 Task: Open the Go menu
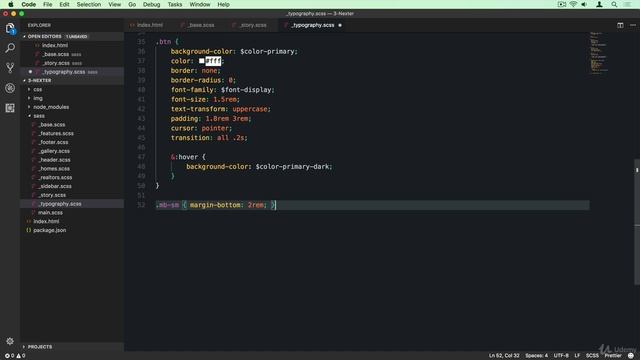coord(132,4)
